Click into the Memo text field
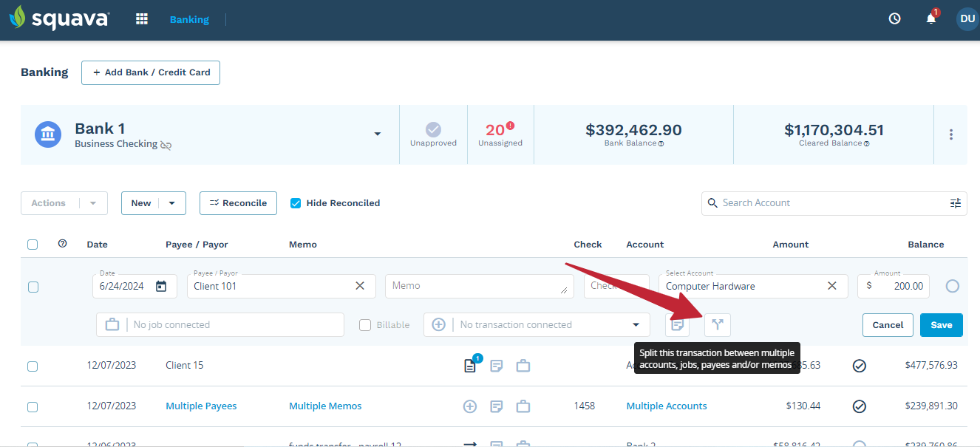 click(480, 286)
